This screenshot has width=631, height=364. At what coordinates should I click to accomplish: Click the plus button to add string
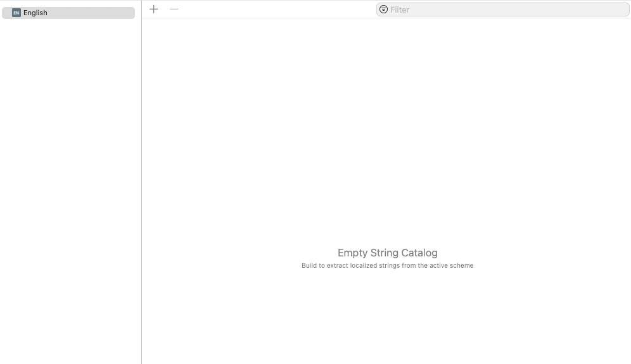click(x=154, y=9)
